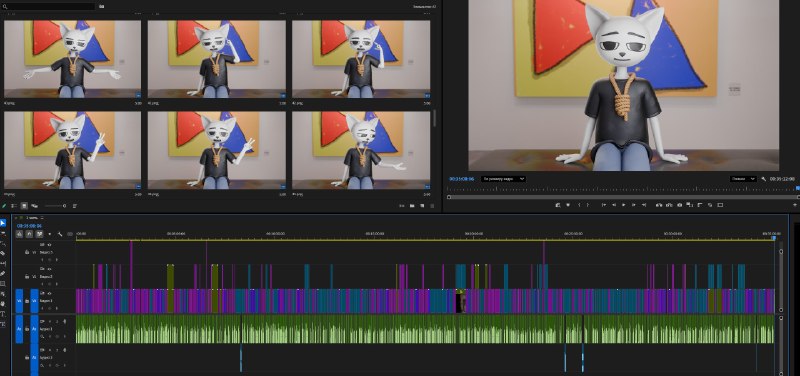Image resolution: width=800 pixels, height=376 pixels.
Task: Open sort icons menu in project panel
Action: pos(75,206)
